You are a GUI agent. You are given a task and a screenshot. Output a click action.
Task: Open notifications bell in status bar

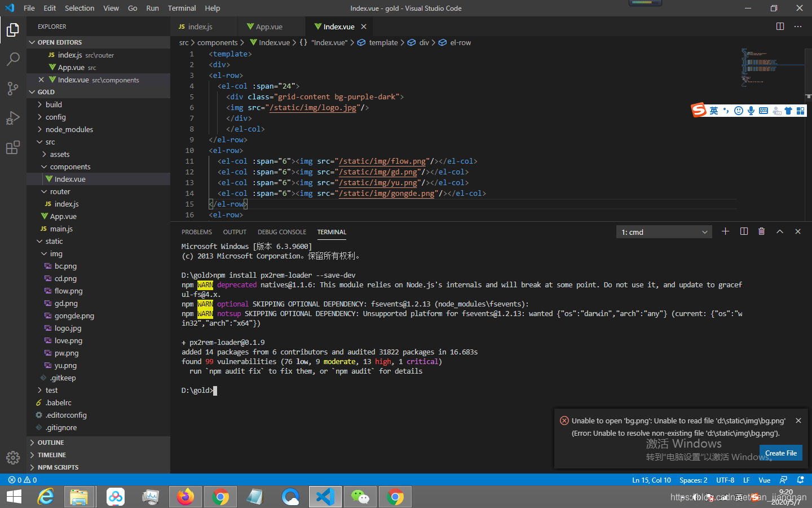[x=800, y=480]
